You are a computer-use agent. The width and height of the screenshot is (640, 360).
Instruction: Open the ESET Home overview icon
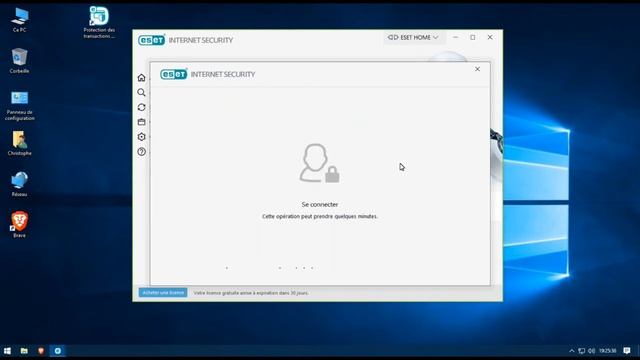point(141,78)
